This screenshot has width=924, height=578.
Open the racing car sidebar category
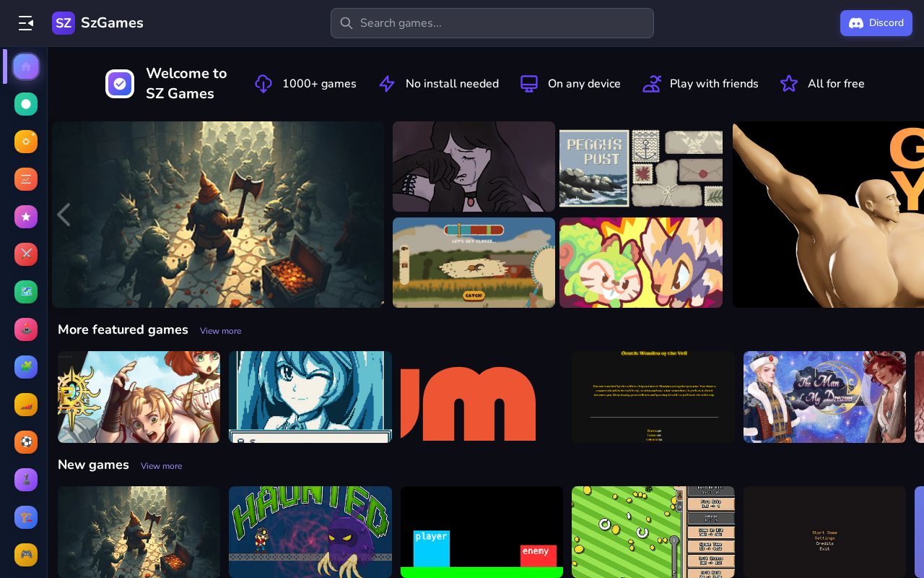coord(26,405)
